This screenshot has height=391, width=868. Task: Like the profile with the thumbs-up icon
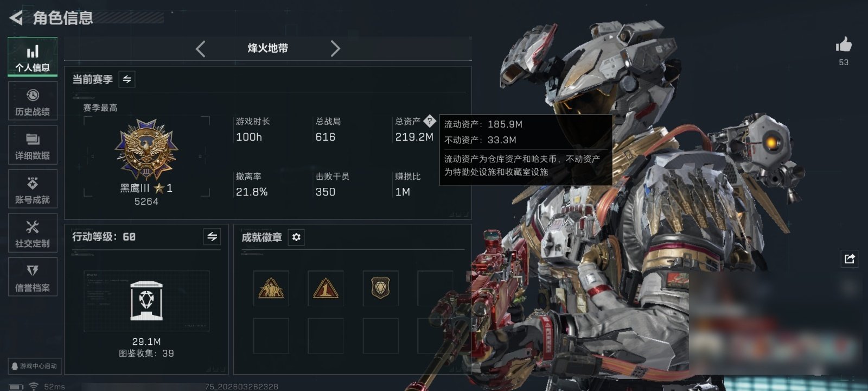tap(844, 45)
